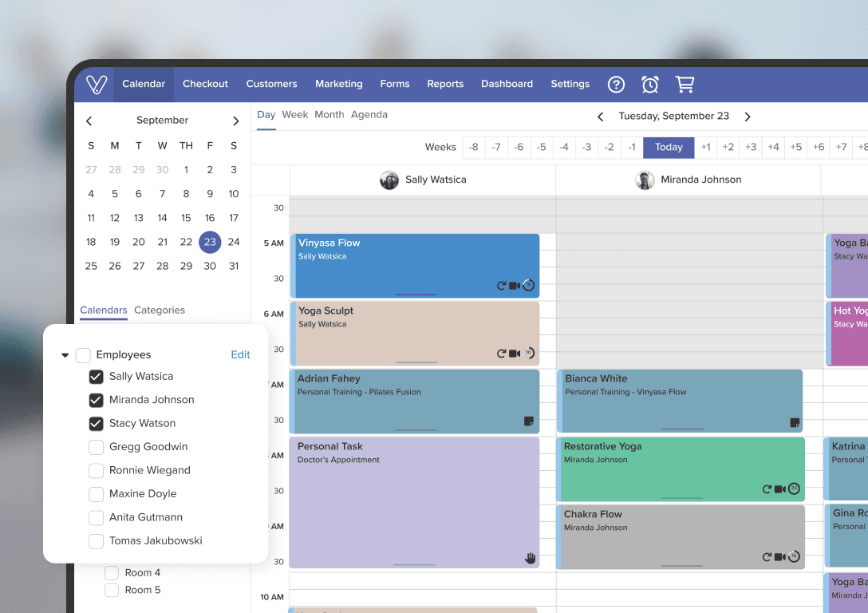This screenshot has height=613, width=868.
Task: Switch to Week view tab
Action: (294, 115)
